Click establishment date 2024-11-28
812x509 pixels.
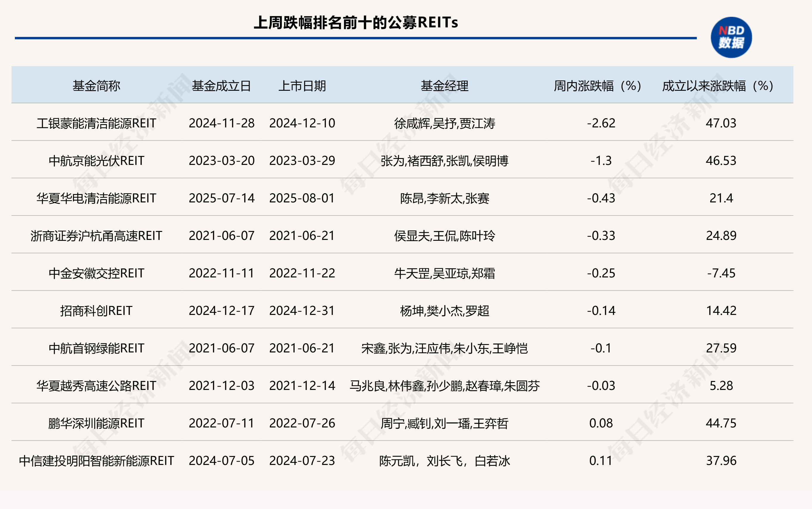point(222,123)
